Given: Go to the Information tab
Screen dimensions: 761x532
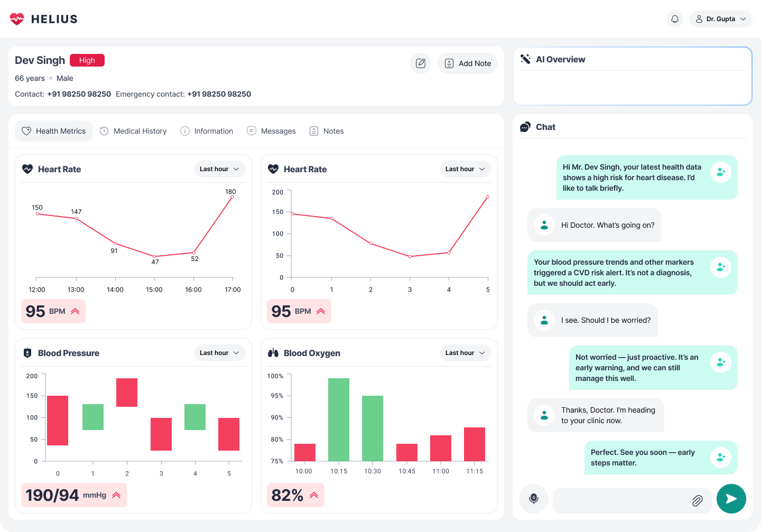Looking at the screenshot, I should point(207,131).
